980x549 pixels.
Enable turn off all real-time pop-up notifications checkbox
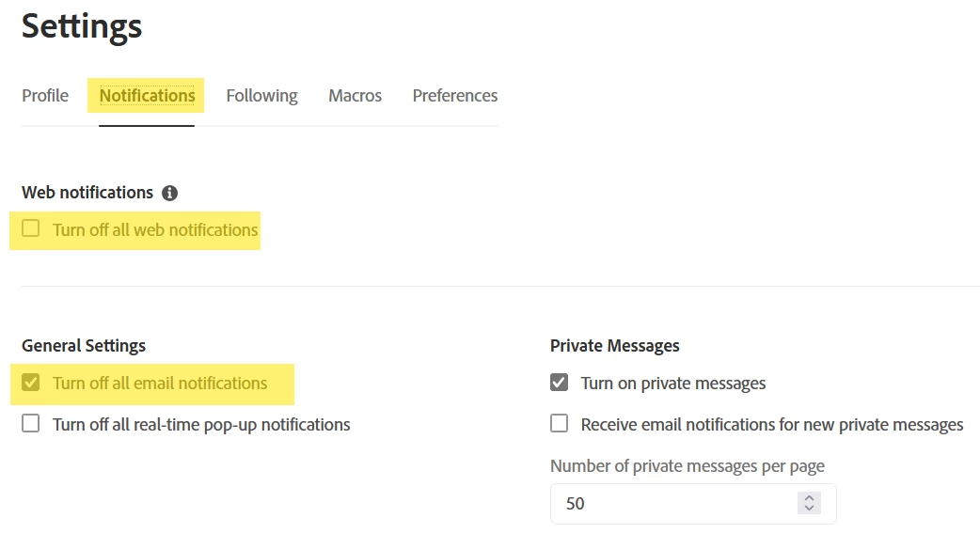coord(31,423)
